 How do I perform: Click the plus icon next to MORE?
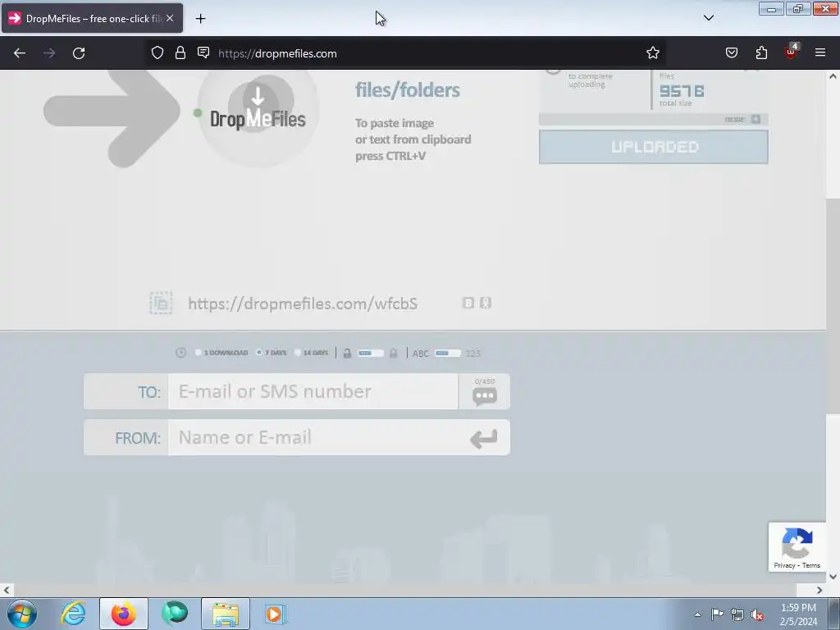click(756, 119)
